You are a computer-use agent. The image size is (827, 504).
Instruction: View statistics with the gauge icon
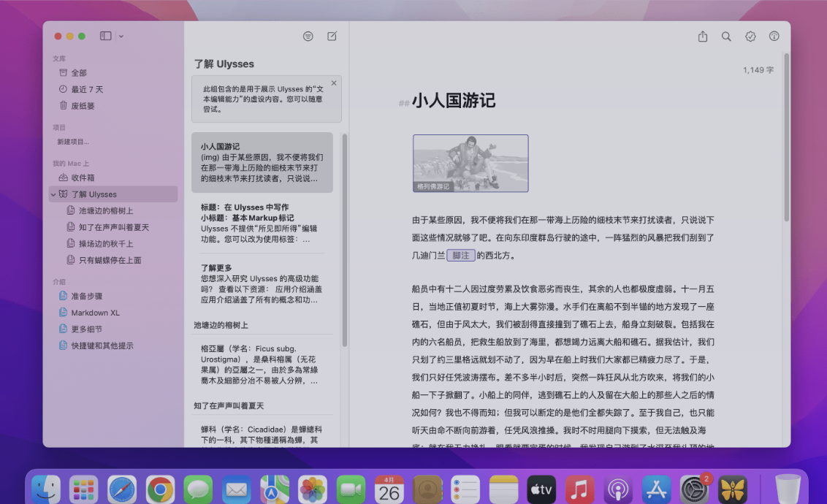pos(775,36)
